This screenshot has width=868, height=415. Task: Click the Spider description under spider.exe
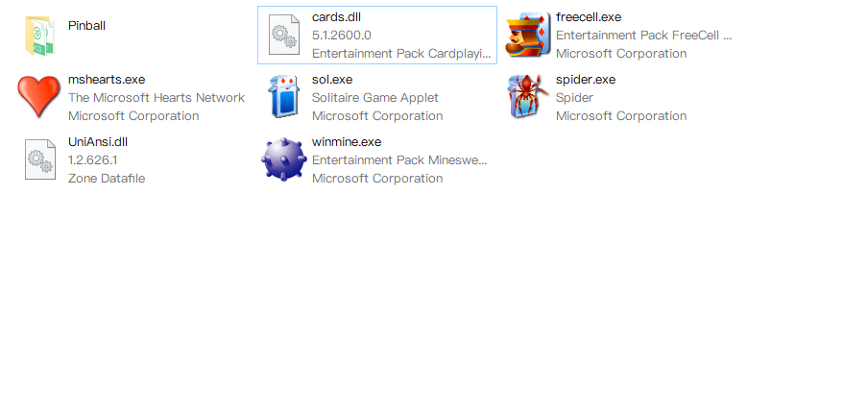[x=574, y=98]
